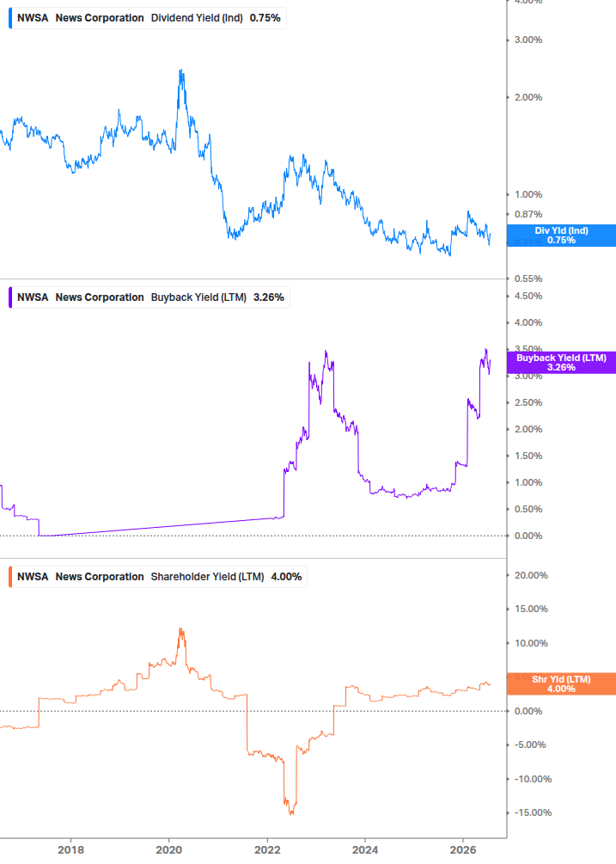Select the purple Buyback Yield (LTM) 3.26% axis tag
This screenshot has width=616, height=864.
pos(562,363)
